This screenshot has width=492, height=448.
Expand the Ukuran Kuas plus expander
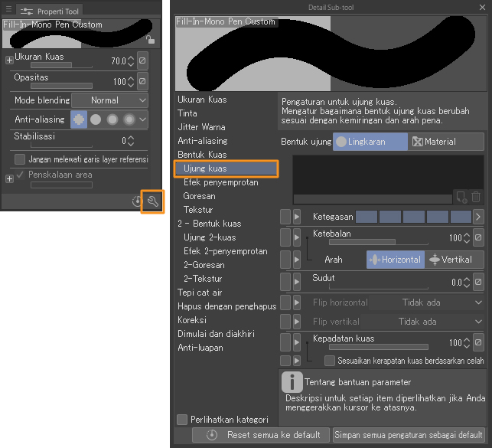click(9, 60)
